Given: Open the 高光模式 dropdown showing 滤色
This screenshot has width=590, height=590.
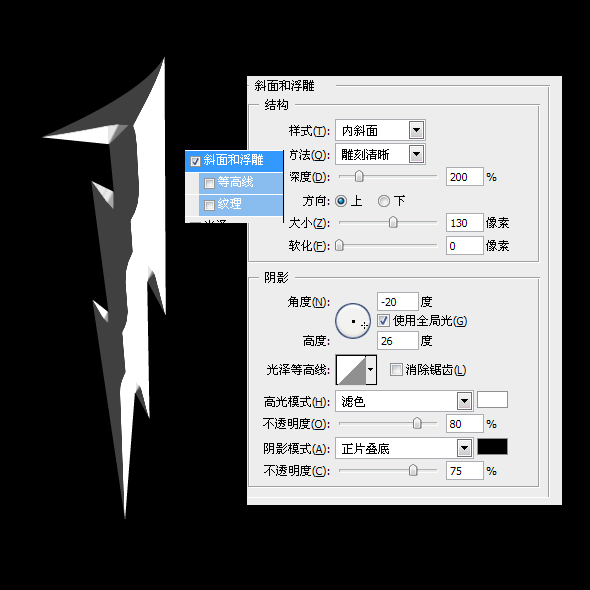Looking at the screenshot, I should pyautogui.click(x=404, y=401).
